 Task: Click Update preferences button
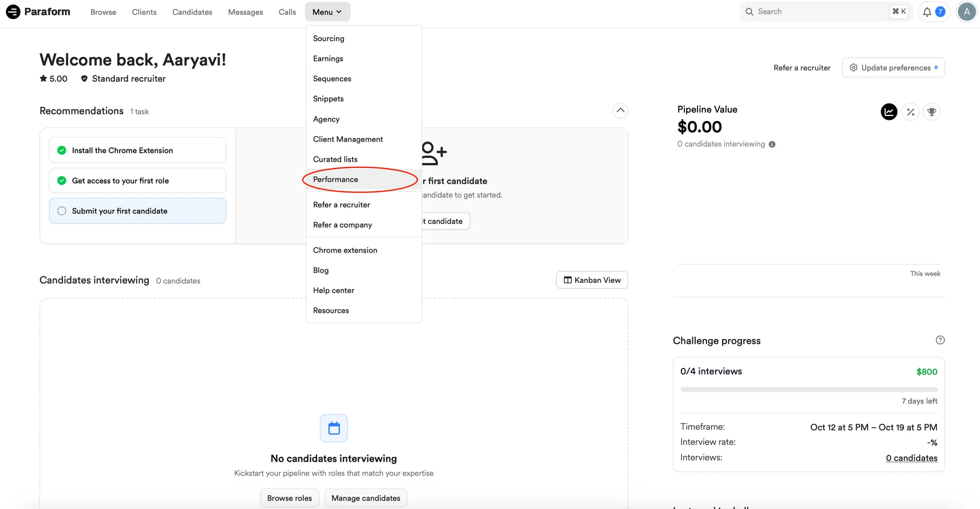[x=893, y=68]
